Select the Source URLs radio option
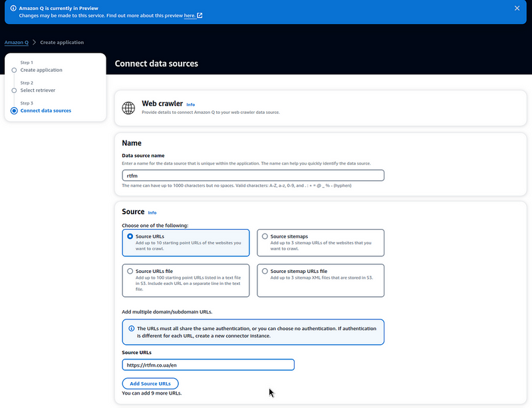 (x=130, y=236)
